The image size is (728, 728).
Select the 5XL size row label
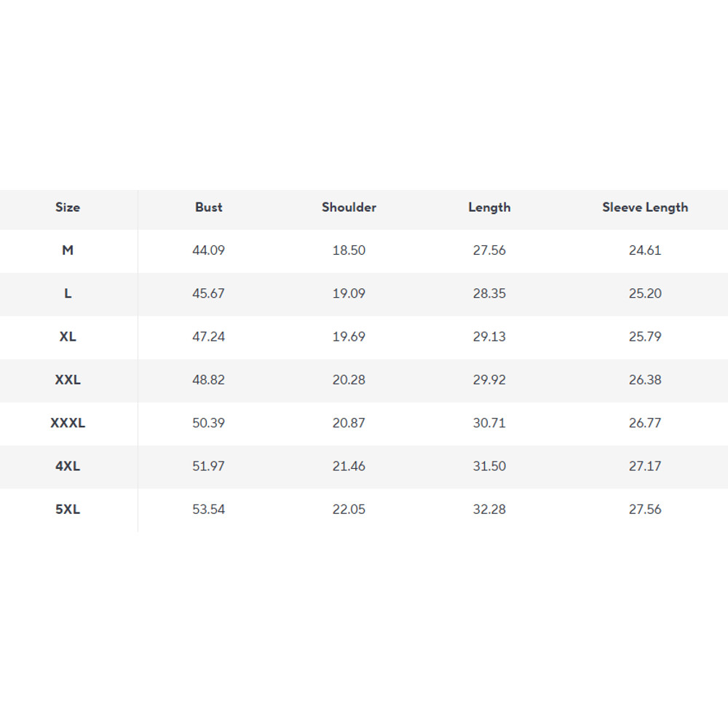68,510
